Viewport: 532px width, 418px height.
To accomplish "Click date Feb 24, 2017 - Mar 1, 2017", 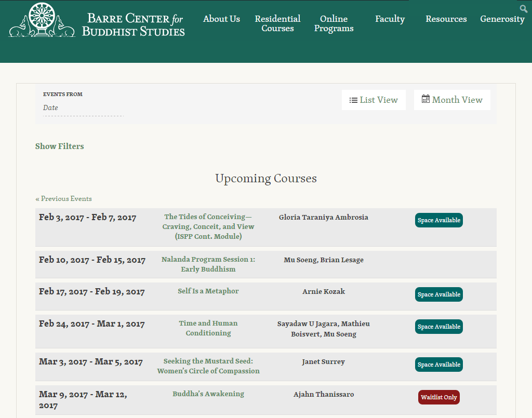I will point(91,323).
